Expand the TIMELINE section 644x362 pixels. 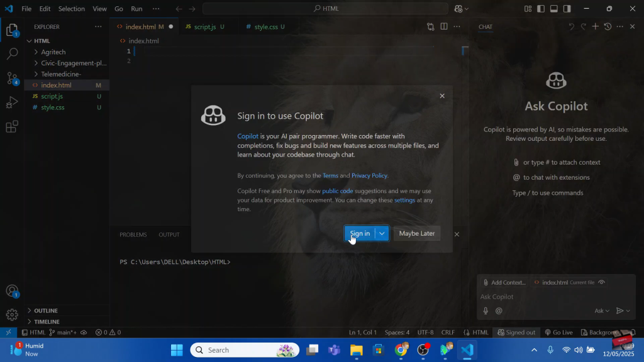tap(65, 322)
